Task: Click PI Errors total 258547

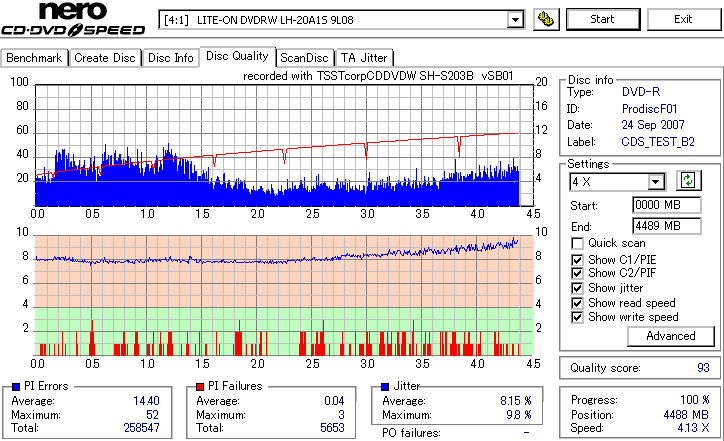Action: coord(142,428)
